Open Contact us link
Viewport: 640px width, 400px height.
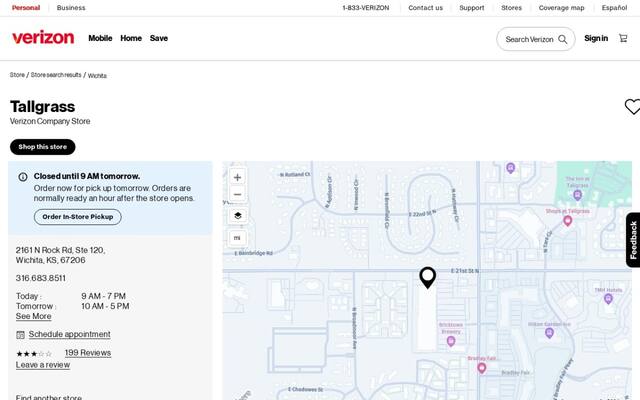click(x=425, y=8)
